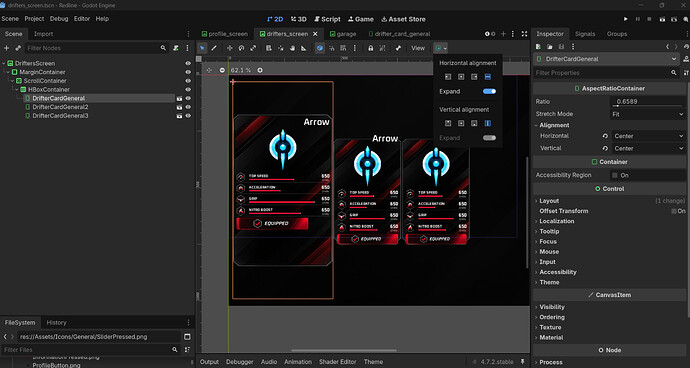Collapse the DriftersScreen tree node
Screen dimensions: 690x368
[4, 63]
